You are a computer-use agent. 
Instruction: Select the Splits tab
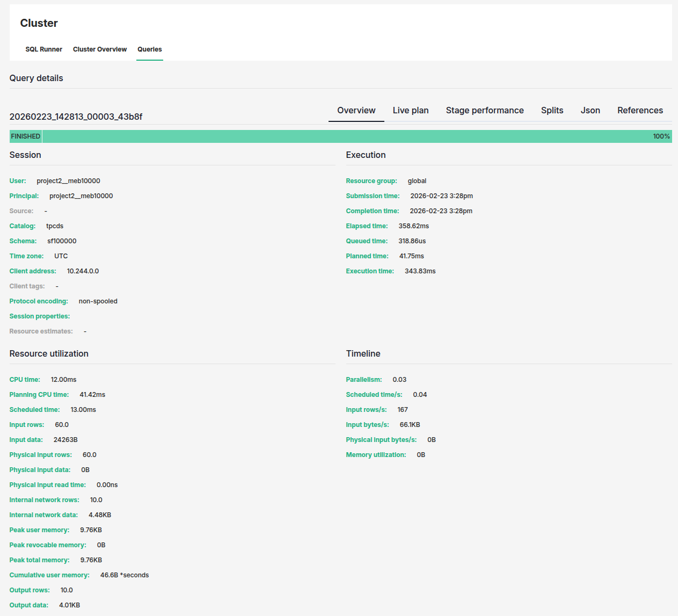point(552,110)
